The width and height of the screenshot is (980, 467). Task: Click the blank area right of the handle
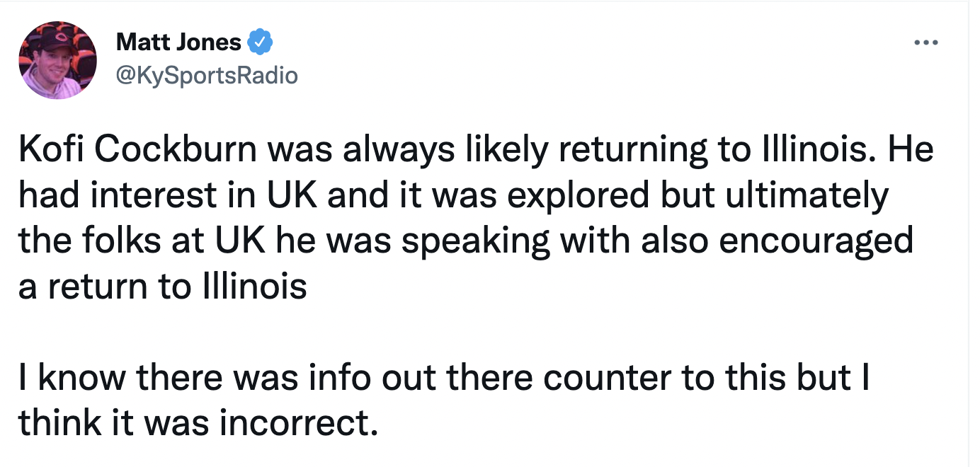[566, 75]
